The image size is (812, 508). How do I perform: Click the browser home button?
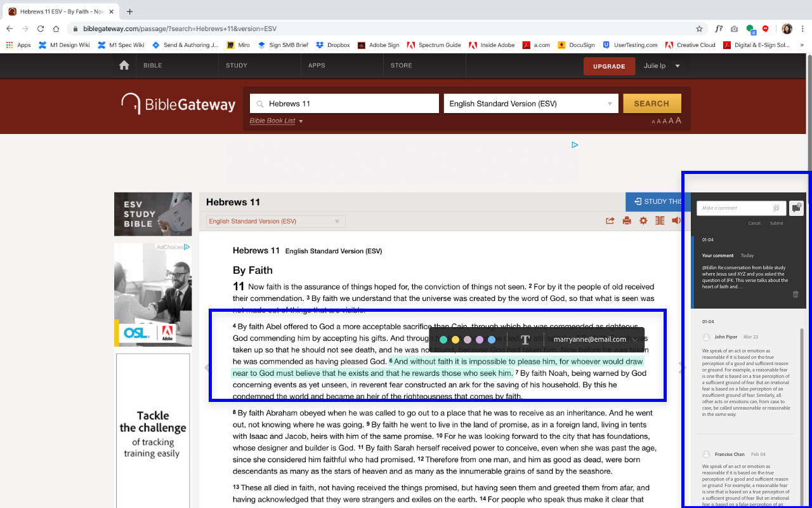[x=56, y=29]
